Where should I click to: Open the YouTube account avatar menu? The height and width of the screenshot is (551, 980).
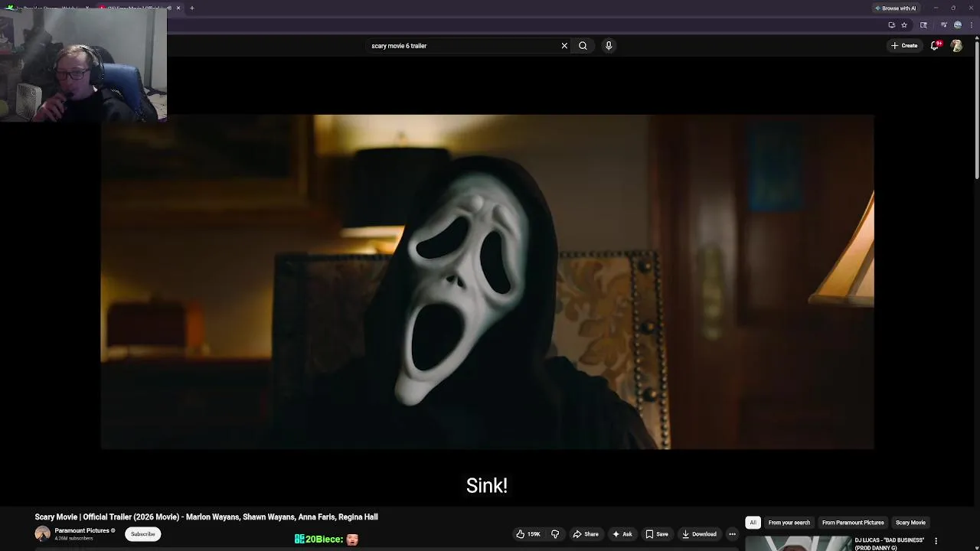[x=956, y=46]
